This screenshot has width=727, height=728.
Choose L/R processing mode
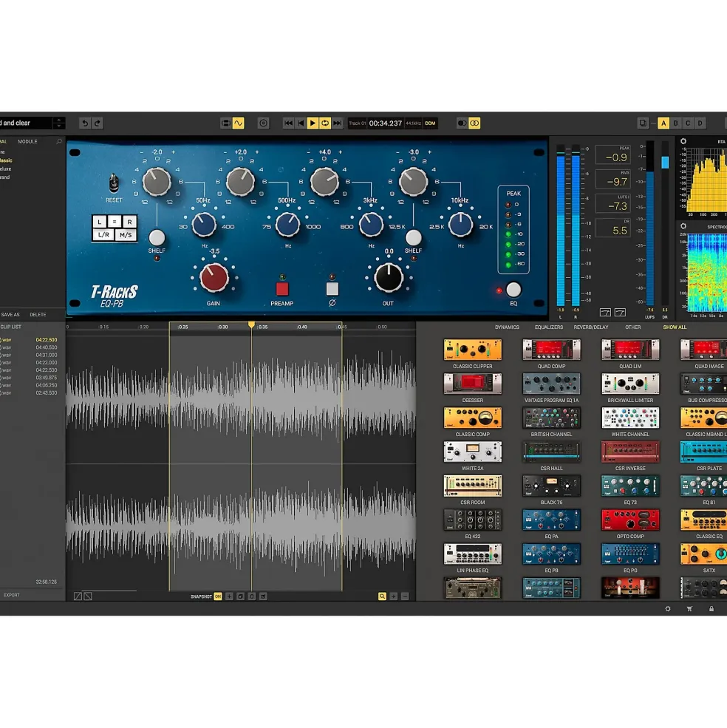103,235
